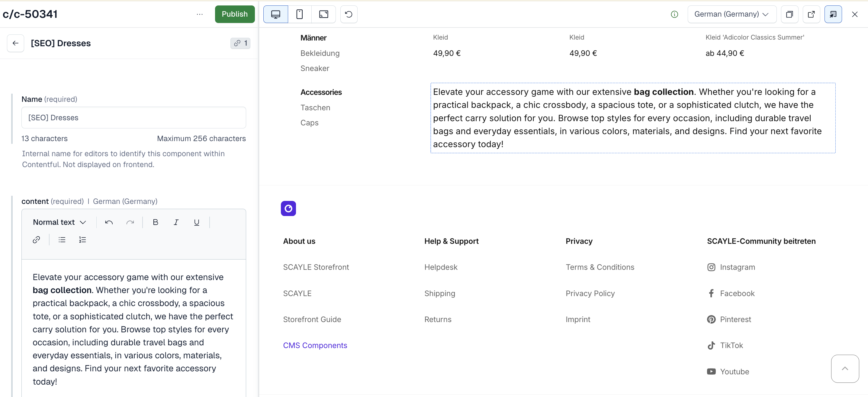Click the scroll-to-top arrow button
868x397 pixels.
pyautogui.click(x=844, y=368)
